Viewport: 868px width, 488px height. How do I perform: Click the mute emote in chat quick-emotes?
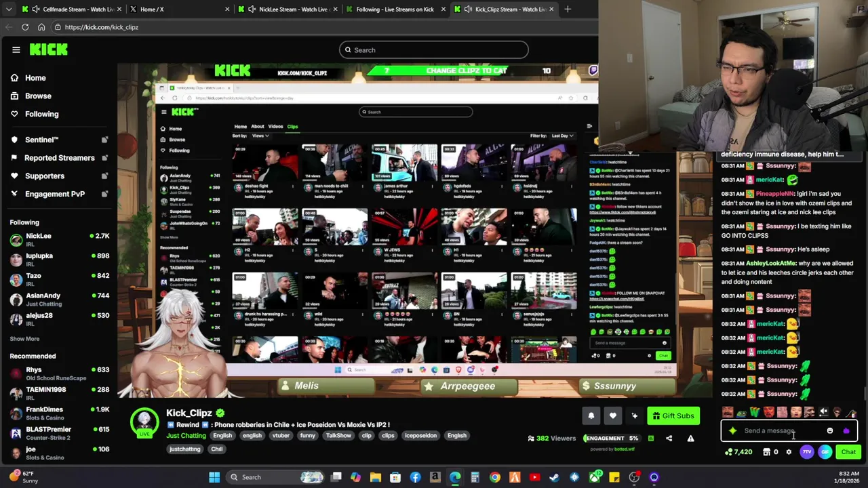click(823, 412)
